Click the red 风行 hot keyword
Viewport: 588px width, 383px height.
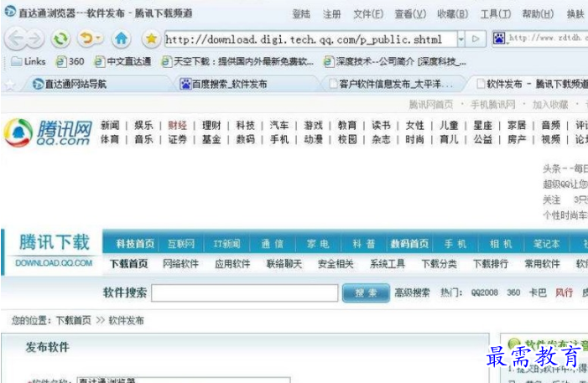click(x=564, y=292)
